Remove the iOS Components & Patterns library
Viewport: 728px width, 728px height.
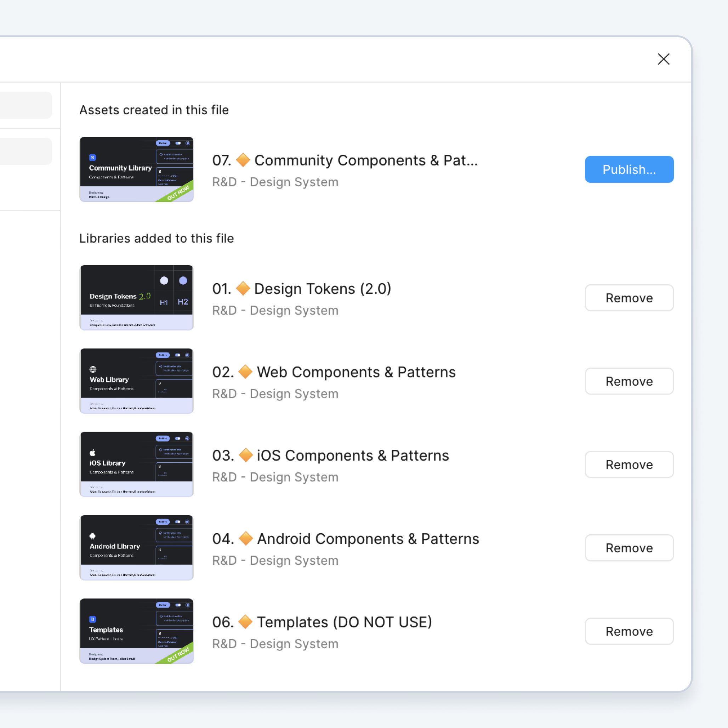[x=629, y=465]
